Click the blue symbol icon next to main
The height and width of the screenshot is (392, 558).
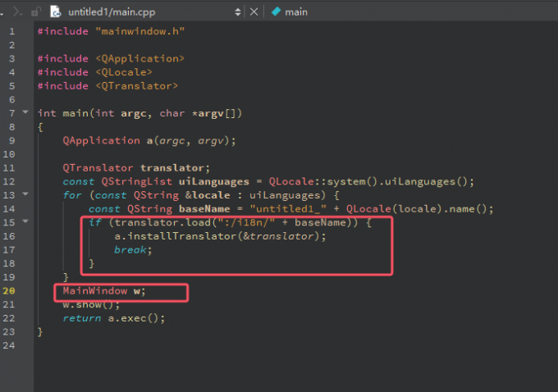click(x=276, y=11)
